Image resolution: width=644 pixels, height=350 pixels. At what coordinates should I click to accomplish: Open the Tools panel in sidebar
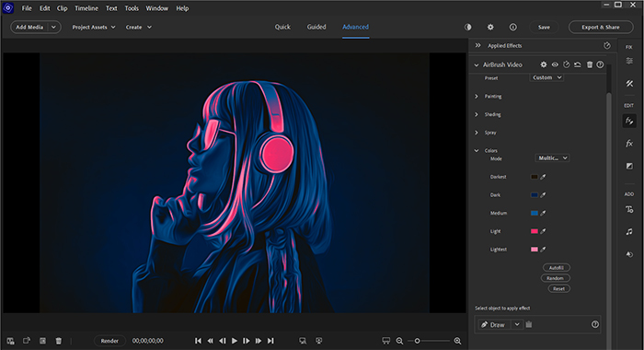[629, 84]
